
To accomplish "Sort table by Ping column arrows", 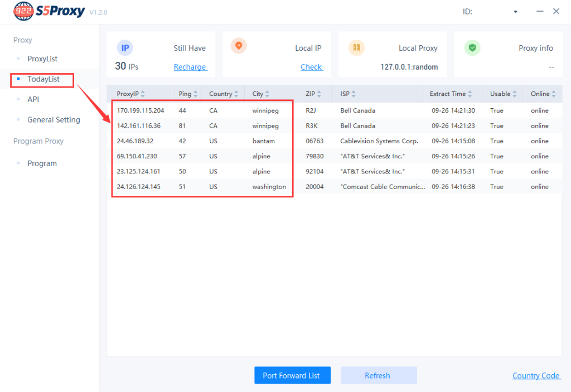I will pos(196,94).
